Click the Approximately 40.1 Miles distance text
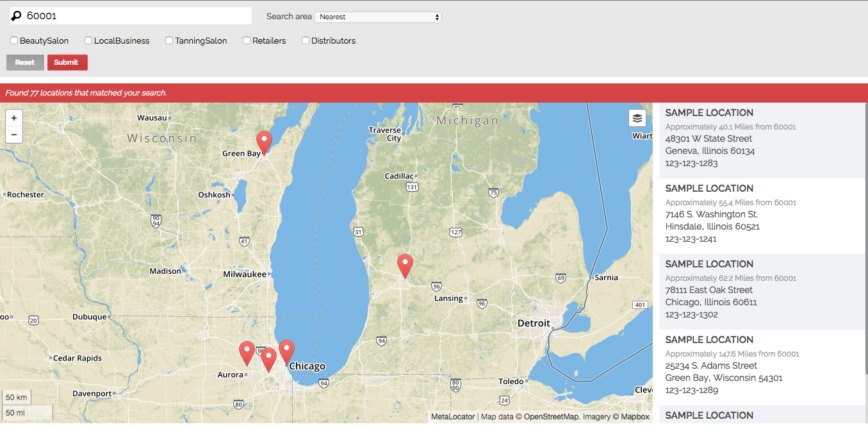This screenshot has height=429, width=868. (x=730, y=127)
